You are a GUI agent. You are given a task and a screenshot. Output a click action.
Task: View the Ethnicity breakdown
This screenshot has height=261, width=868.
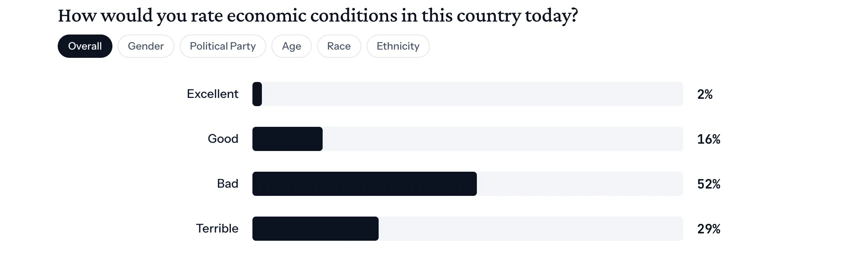(x=398, y=46)
